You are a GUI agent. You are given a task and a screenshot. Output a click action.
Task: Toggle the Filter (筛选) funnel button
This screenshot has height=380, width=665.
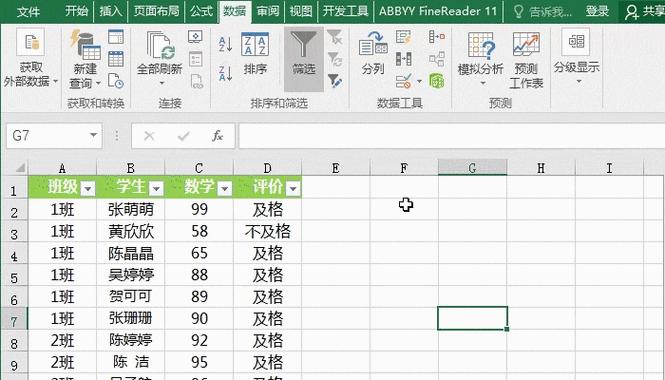click(x=304, y=59)
